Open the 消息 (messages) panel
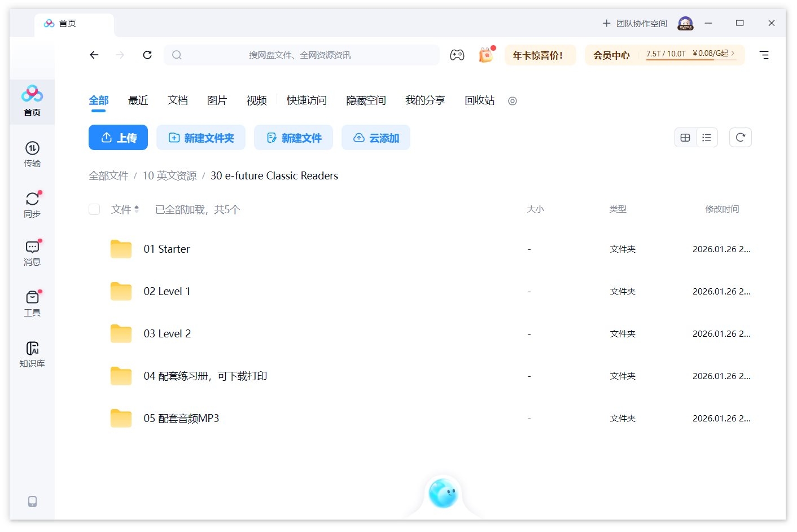The height and width of the screenshot is (532, 797). point(32,252)
